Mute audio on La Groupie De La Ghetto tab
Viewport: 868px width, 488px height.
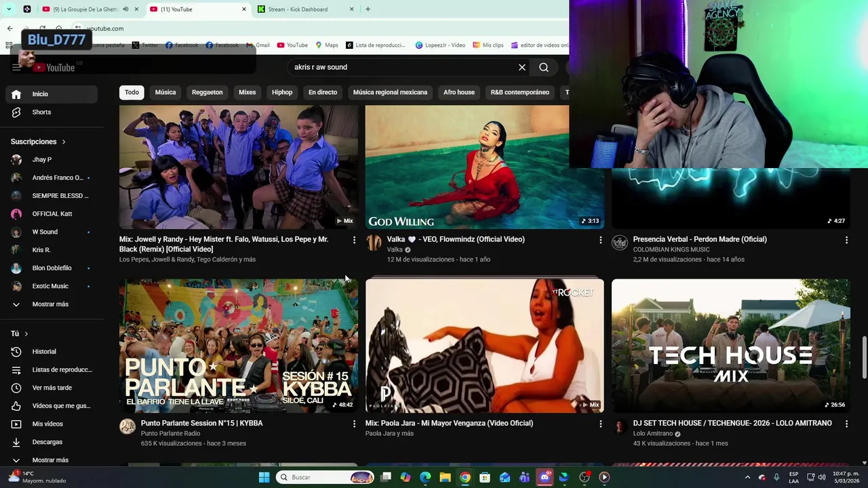tap(125, 9)
